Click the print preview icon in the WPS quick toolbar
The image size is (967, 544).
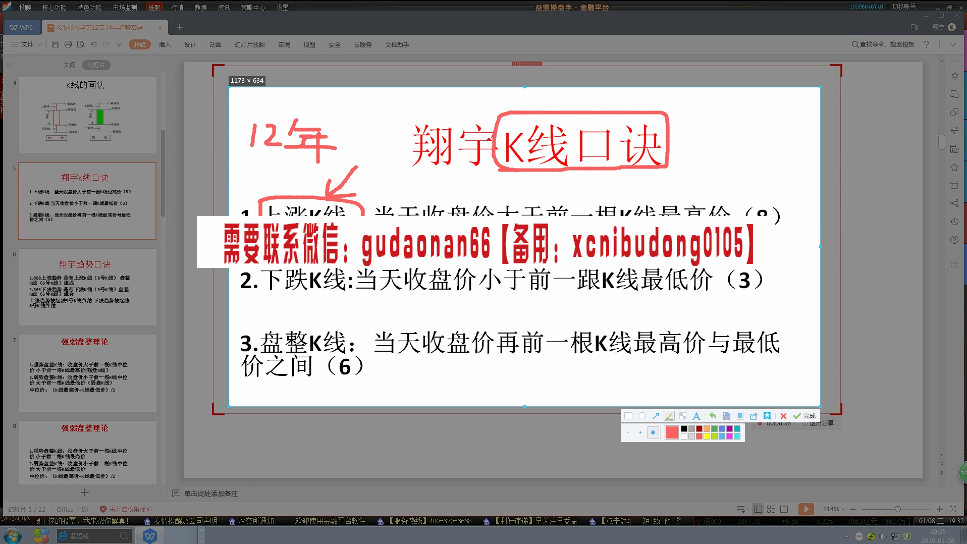[x=81, y=44]
